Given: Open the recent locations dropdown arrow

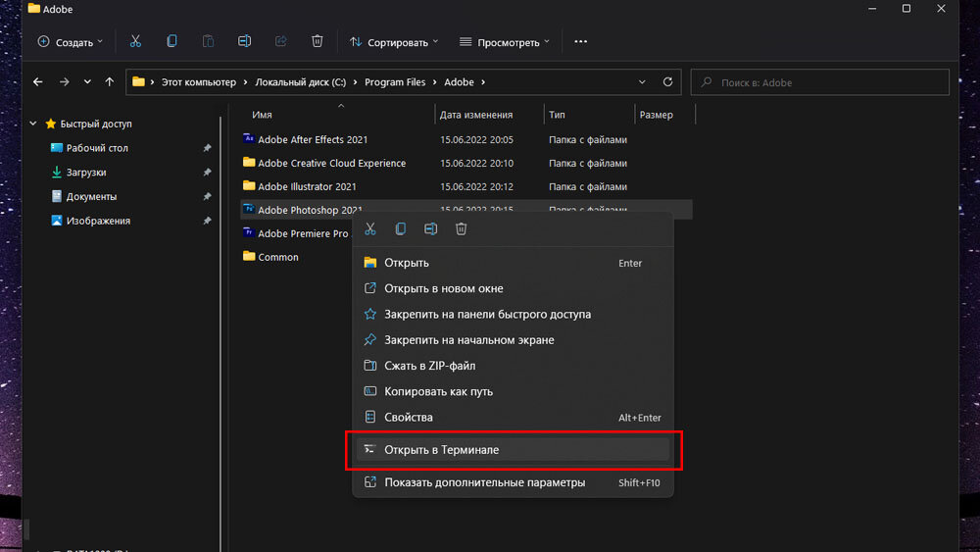Looking at the screenshot, I should (87, 82).
